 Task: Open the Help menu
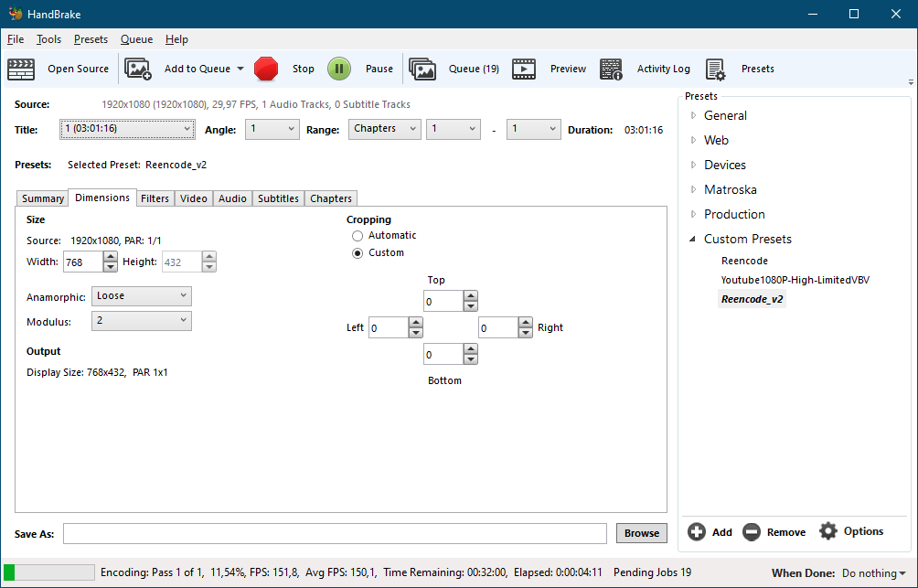[176, 39]
